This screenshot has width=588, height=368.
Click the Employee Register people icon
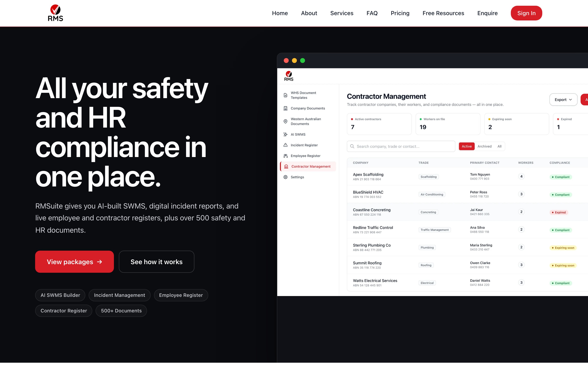[285, 156]
